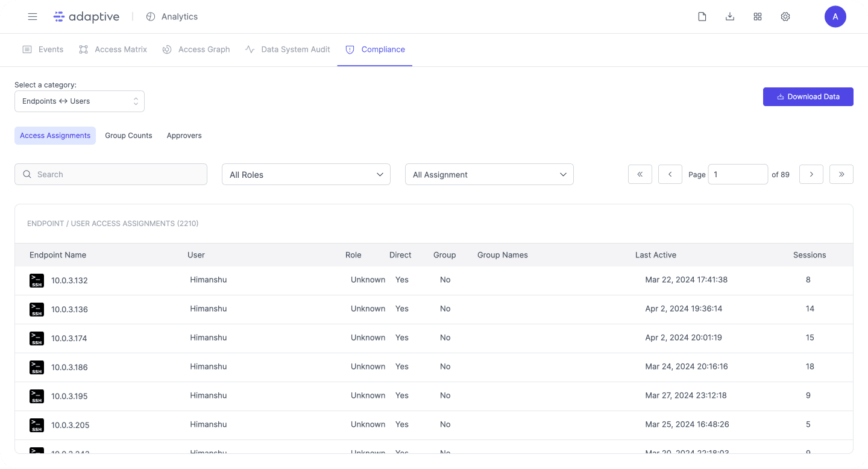Click SSH icon for endpoint 10.0.3.132
Screen dimensions: 868x469
click(x=37, y=280)
